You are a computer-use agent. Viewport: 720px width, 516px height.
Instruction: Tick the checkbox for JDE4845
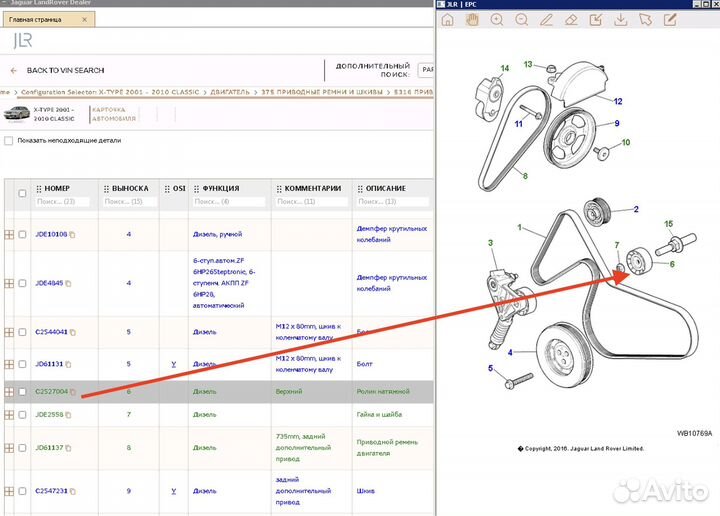pyautogui.click(x=22, y=283)
